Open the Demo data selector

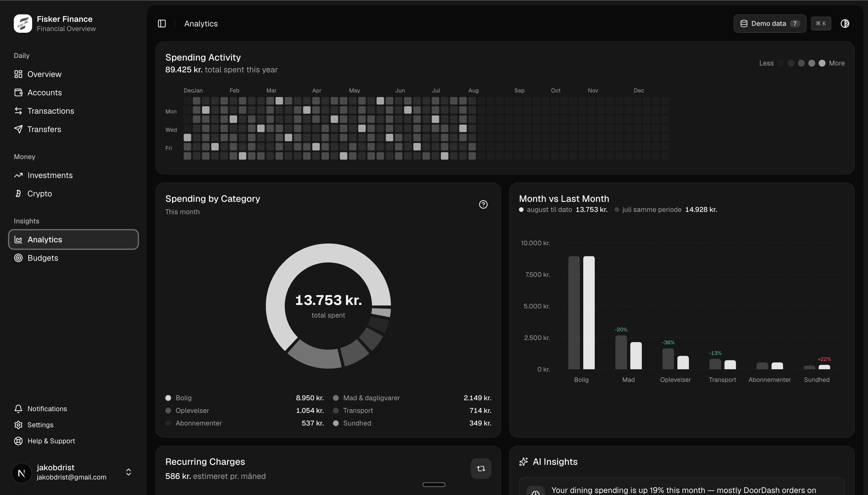tap(770, 24)
